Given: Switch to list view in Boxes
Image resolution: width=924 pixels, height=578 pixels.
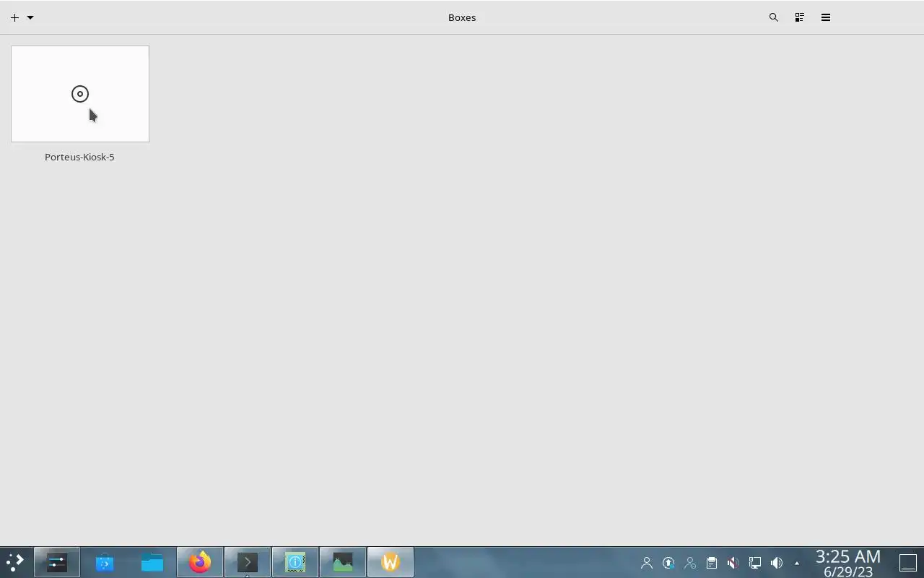Looking at the screenshot, I should click(x=800, y=17).
